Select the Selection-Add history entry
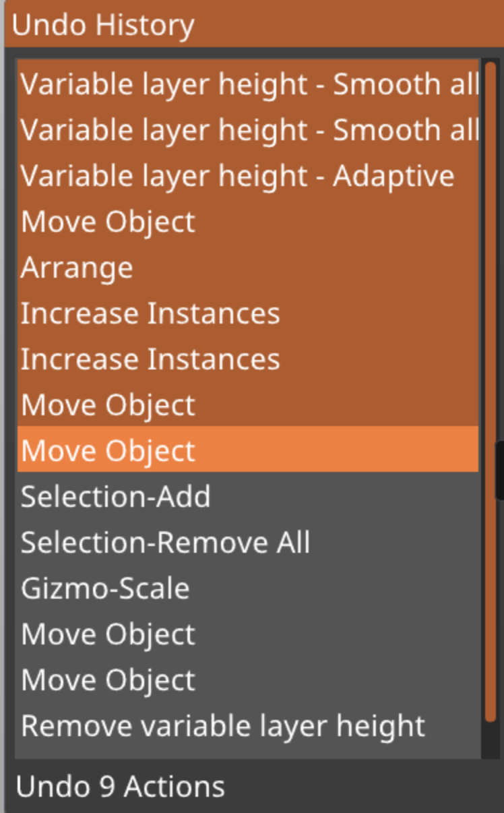Viewport: 504px width, 813px height. click(x=116, y=497)
